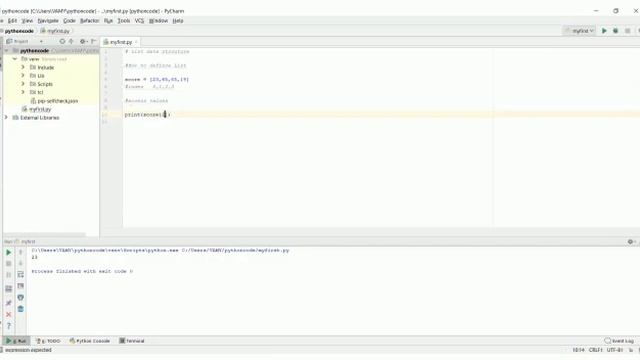Open the Window menu
Viewport: 640px width, 360px height.
point(158,21)
